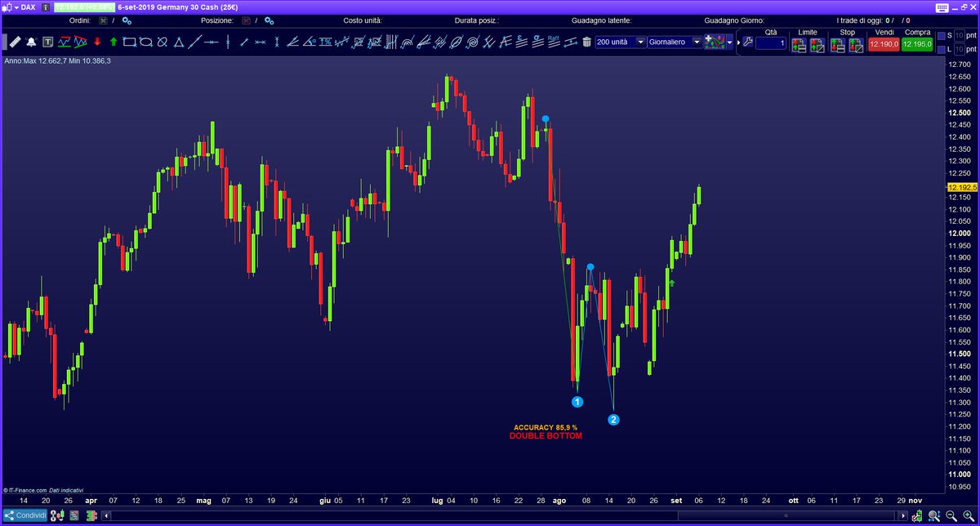Enable the S points checkbox
980x526 pixels.
click(x=941, y=36)
